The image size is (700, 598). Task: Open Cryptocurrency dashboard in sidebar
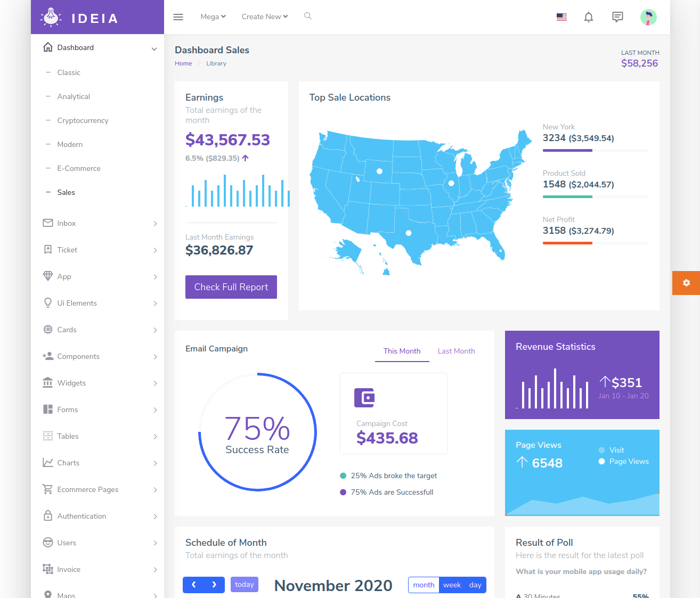[x=83, y=120]
